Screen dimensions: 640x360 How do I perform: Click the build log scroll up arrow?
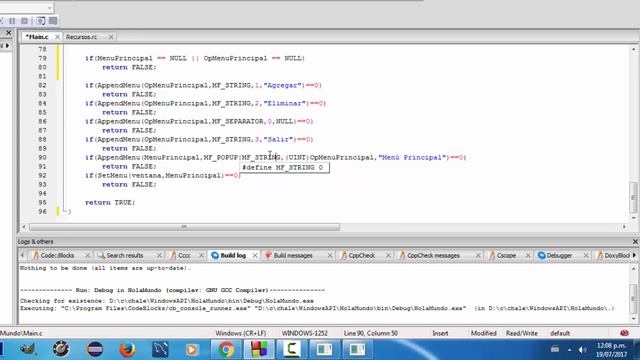[633, 269]
